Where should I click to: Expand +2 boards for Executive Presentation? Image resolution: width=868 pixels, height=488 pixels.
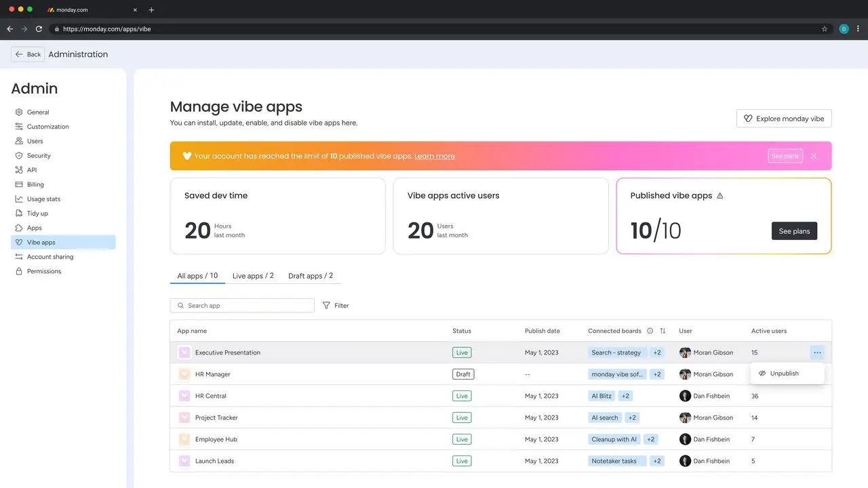(x=657, y=352)
